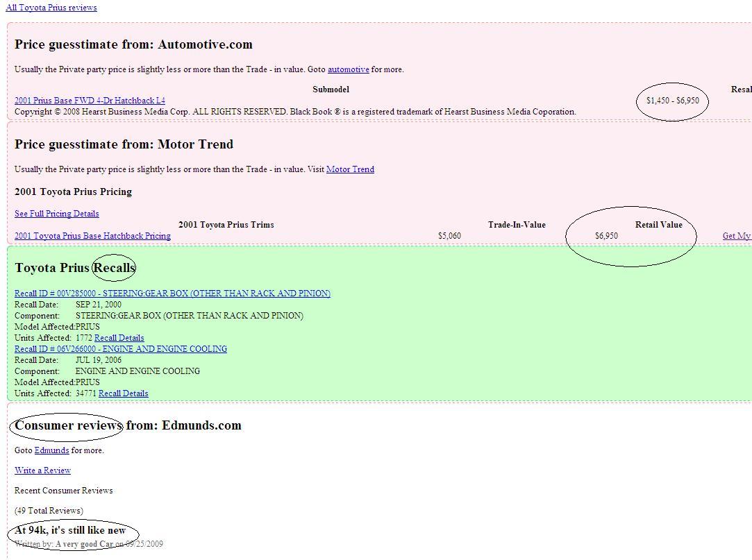Open 2001 Prius Base FWD 4-Dr Hatchback L4
752x560 pixels.
pos(90,100)
